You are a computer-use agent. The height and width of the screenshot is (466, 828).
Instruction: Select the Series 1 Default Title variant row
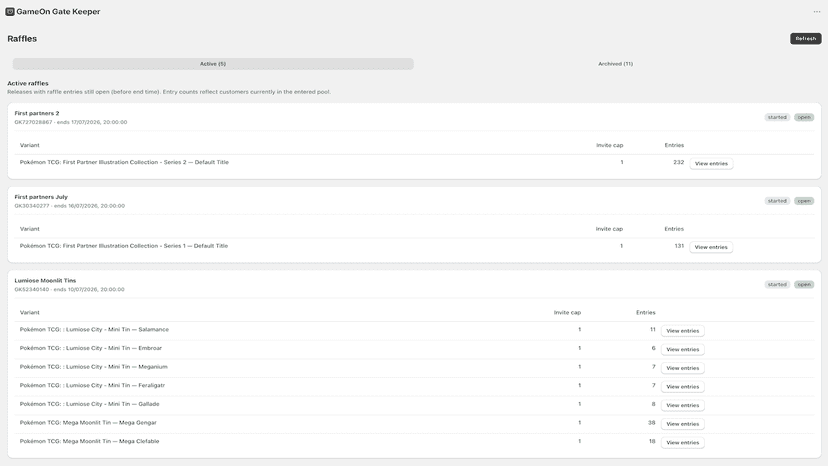pyautogui.click(x=415, y=246)
